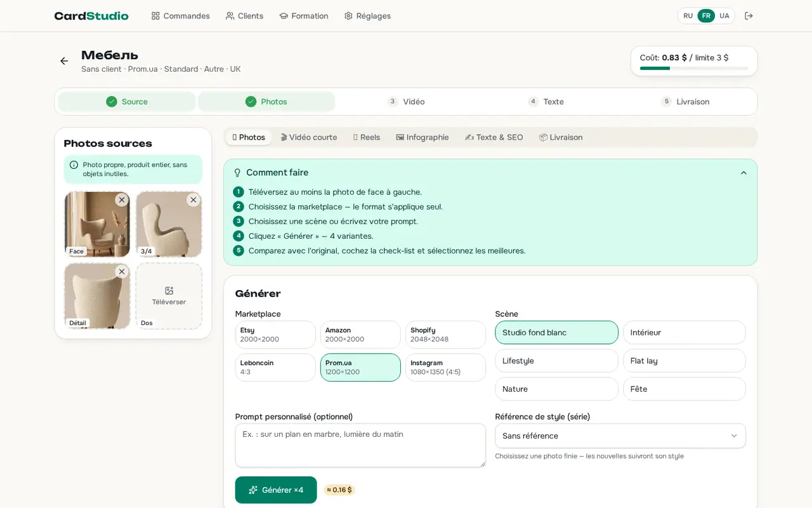
Task: Collapse the Comment faire panel
Action: click(x=743, y=173)
